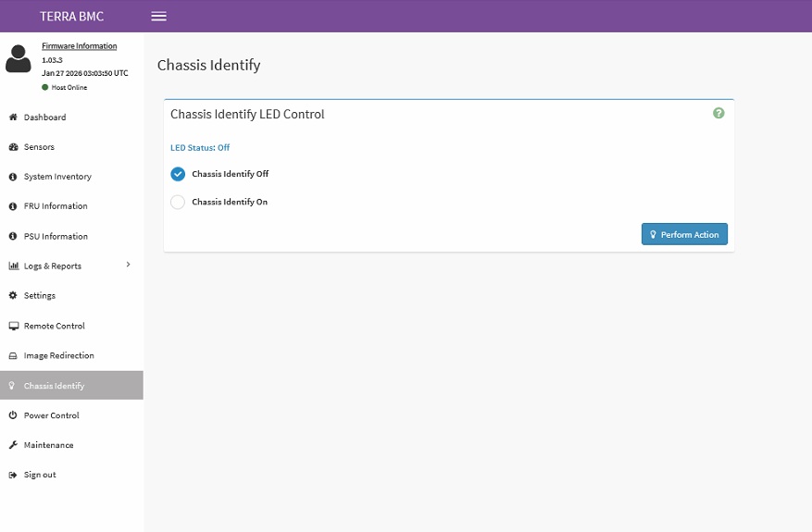The image size is (812, 532).
Task: Expand the Logs & Reports chevron
Action: [128, 265]
